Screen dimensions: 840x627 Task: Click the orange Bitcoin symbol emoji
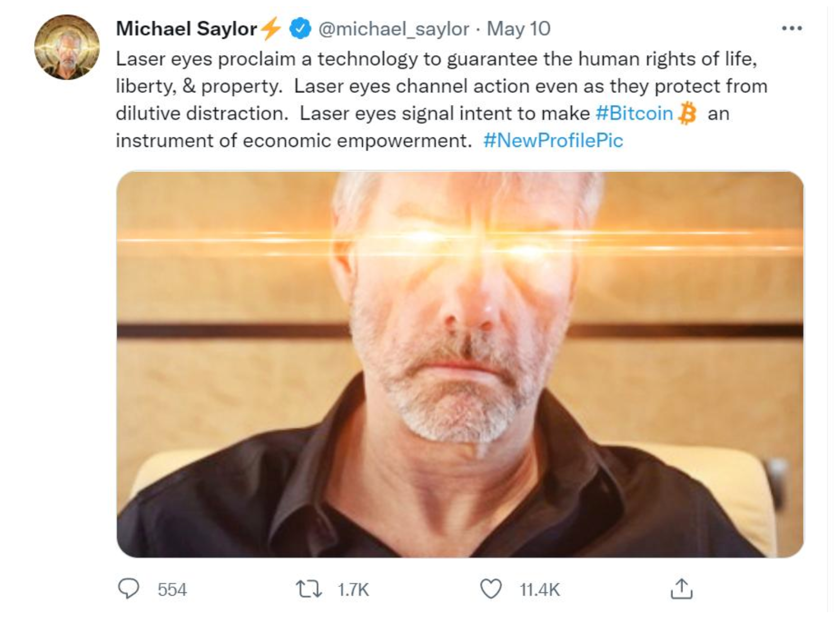pos(688,113)
